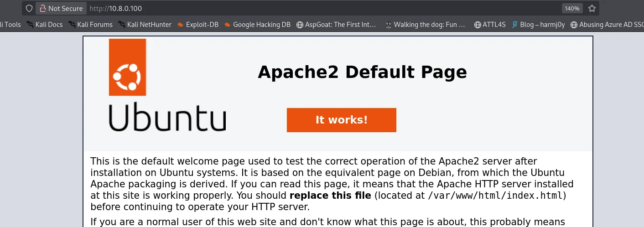
Task: Click the Exploit-DB bookmark favicon
Action: (x=181, y=25)
